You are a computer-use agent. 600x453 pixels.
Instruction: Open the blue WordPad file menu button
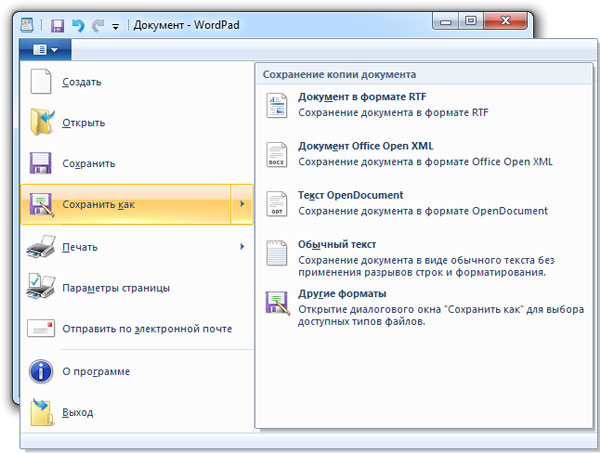tap(45, 49)
